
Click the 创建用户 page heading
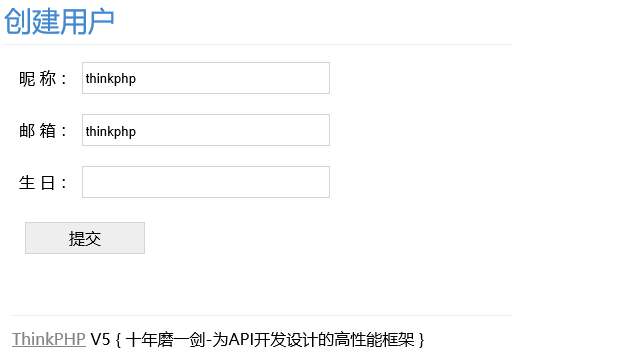pyautogui.click(x=59, y=22)
